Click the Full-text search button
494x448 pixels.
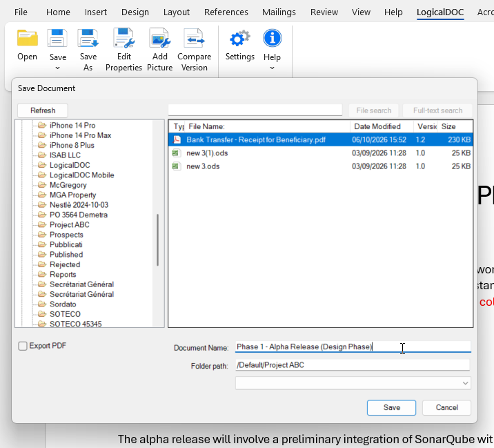click(437, 110)
